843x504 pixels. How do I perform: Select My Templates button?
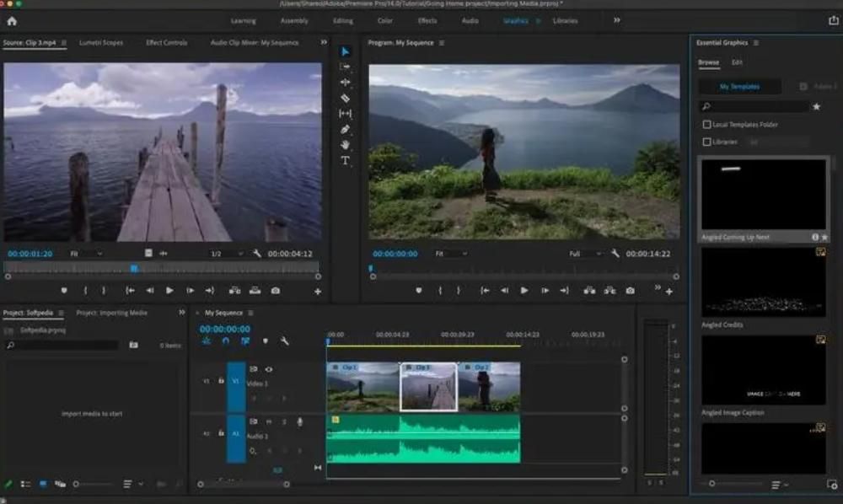pyautogui.click(x=740, y=87)
